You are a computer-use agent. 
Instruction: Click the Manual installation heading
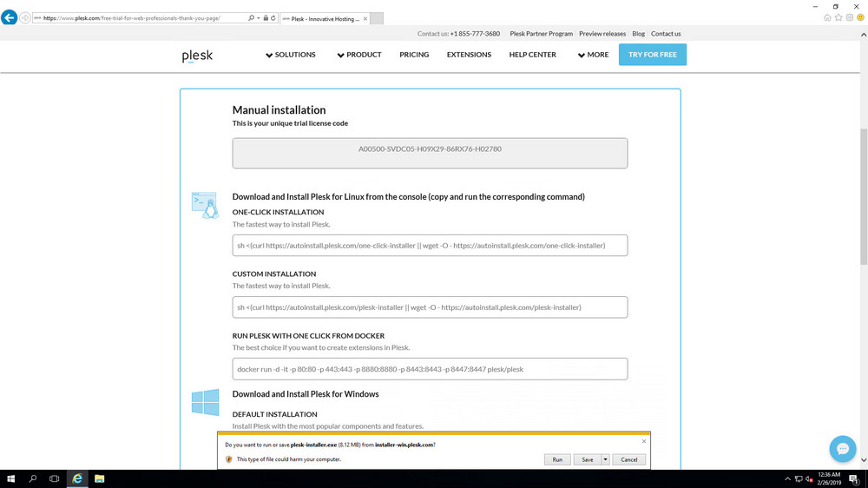click(x=279, y=110)
